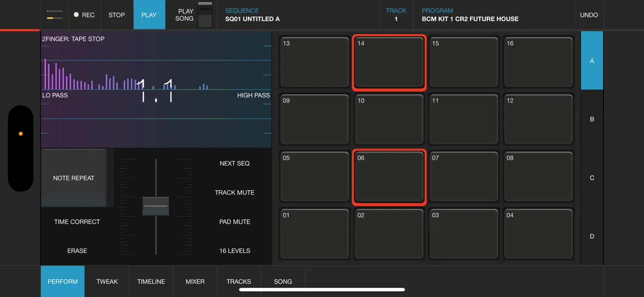This screenshot has height=297, width=644.
Task: Click the note repeat fader handle
Action: point(156,206)
